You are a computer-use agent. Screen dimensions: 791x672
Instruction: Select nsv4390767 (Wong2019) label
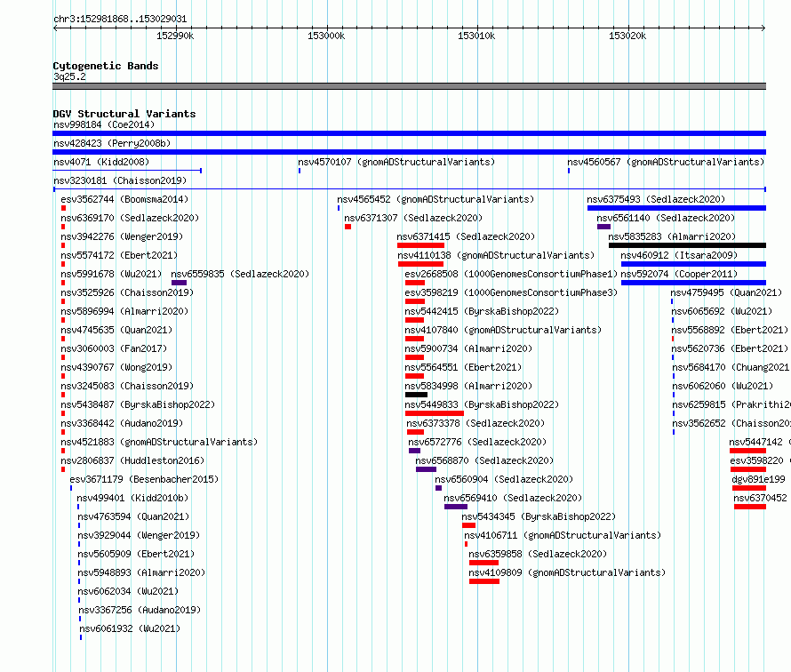pyautogui.click(x=116, y=367)
